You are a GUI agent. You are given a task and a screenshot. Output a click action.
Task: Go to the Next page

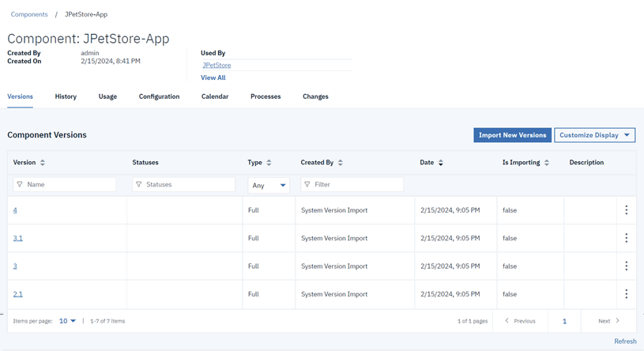pyautogui.click(x=608, y=321)
